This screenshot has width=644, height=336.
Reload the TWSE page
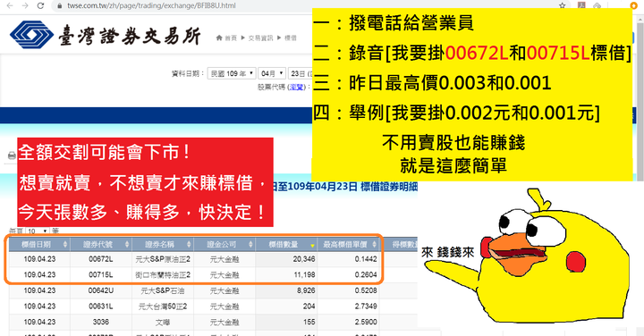tap(40, 5)
